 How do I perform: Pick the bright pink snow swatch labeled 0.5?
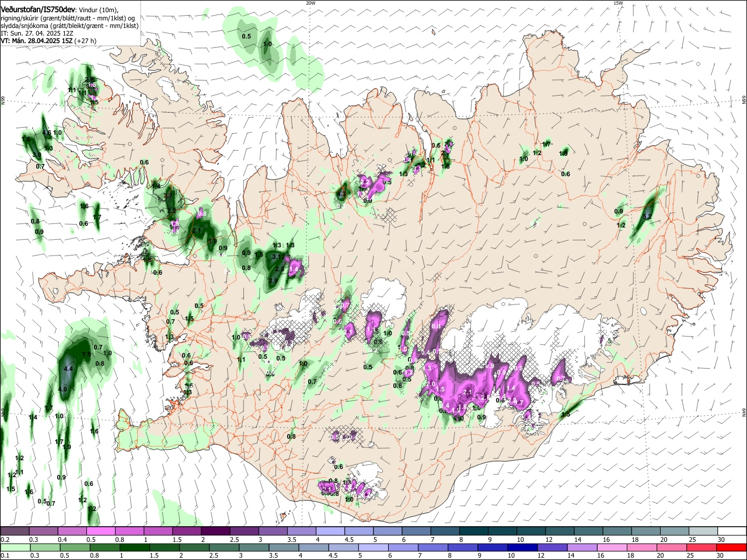[x=100, y=531]
